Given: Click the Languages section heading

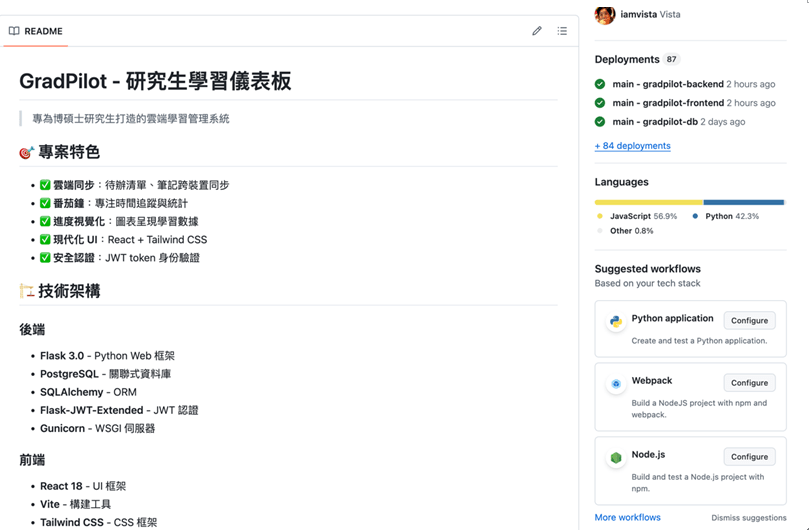Looking at the screenshot, I should pyautogui.click(x=621, y=182).
